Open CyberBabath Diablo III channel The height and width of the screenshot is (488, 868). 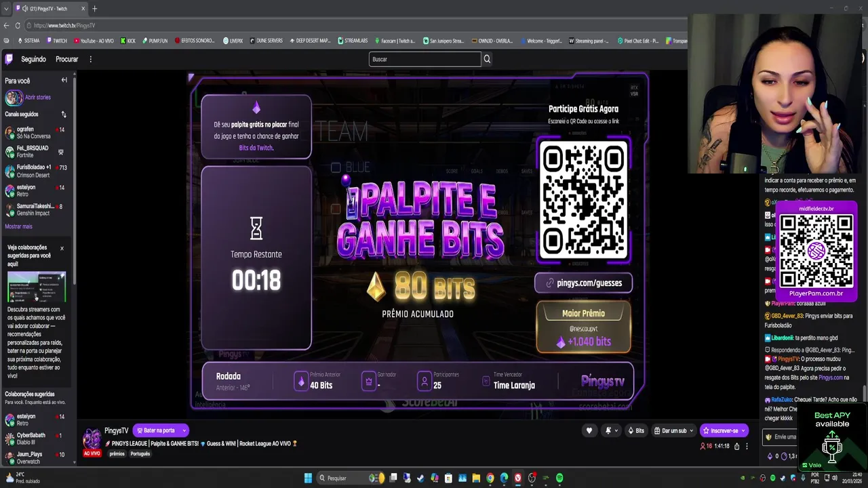click(36, 439)
